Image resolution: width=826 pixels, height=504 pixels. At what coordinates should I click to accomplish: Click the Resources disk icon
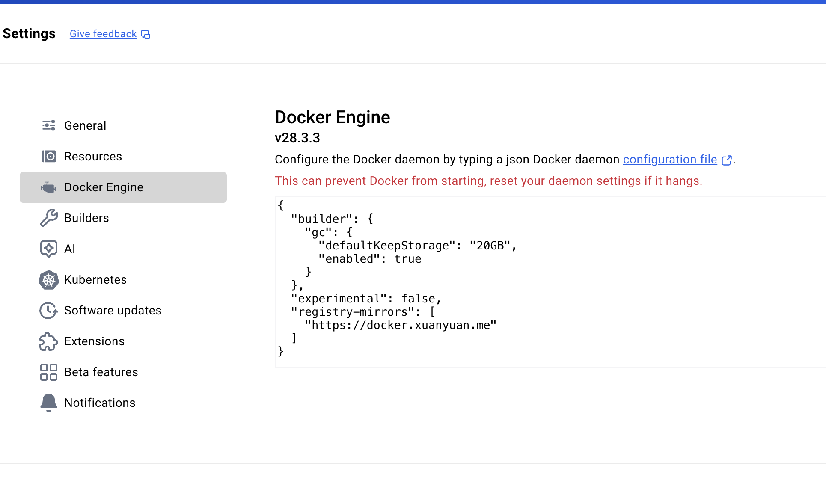point(49,156)
